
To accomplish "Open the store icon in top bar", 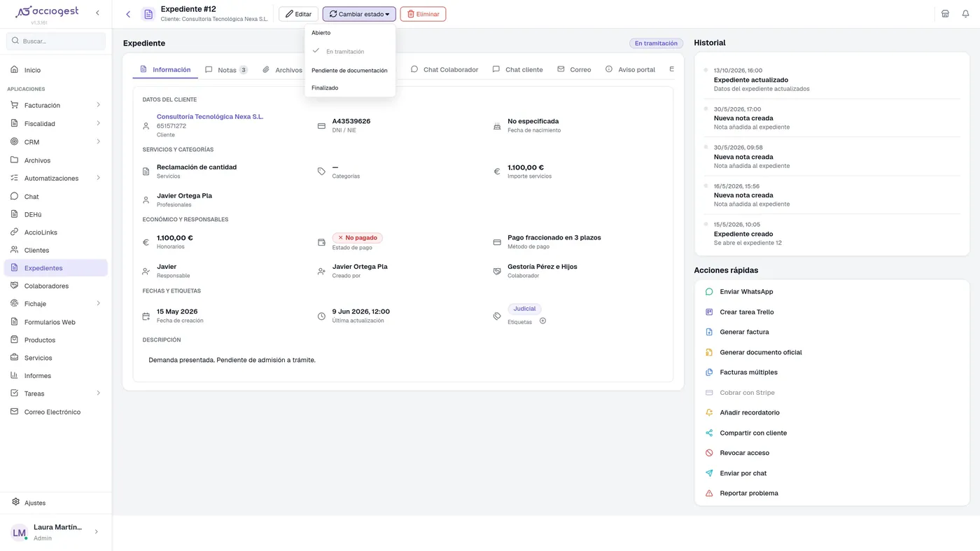I will click(945, 14).
